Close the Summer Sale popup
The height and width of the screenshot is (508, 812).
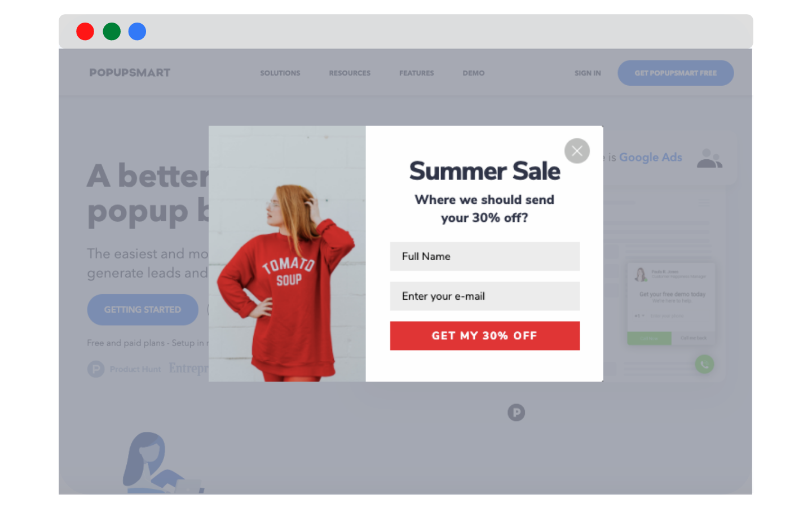coord(577,151)
